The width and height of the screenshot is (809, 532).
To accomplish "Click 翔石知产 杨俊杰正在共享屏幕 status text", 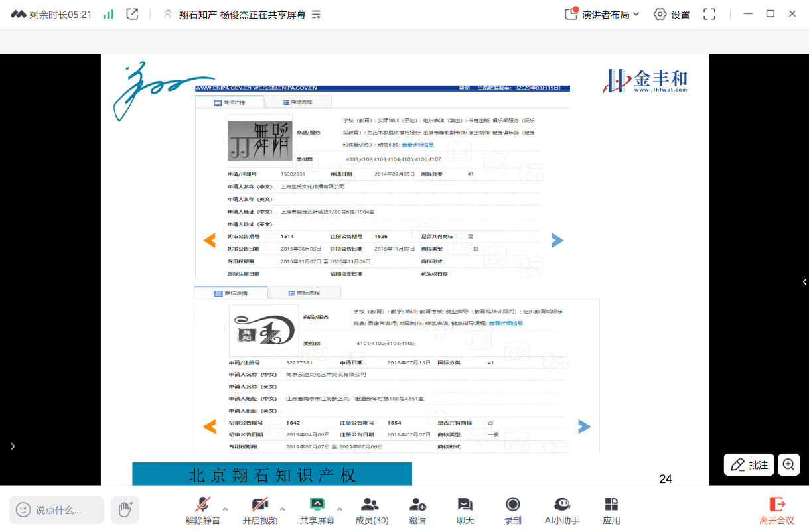I will 242,14.
